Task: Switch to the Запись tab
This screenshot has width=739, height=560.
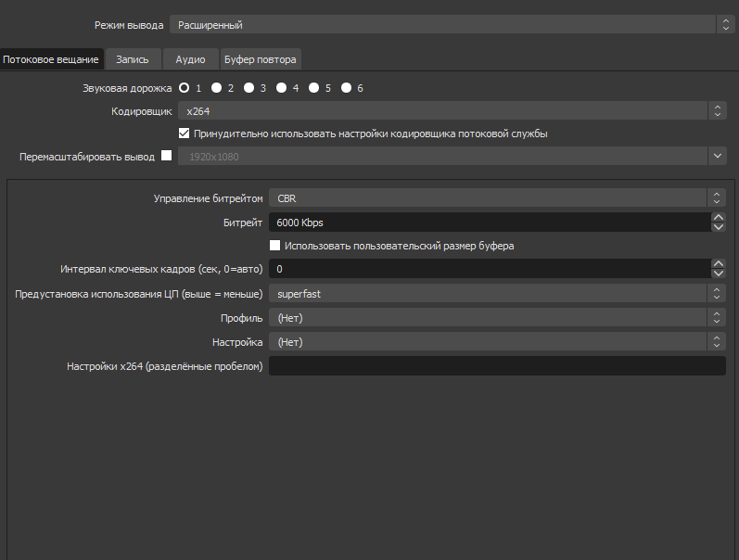Action: pos(133,59)
